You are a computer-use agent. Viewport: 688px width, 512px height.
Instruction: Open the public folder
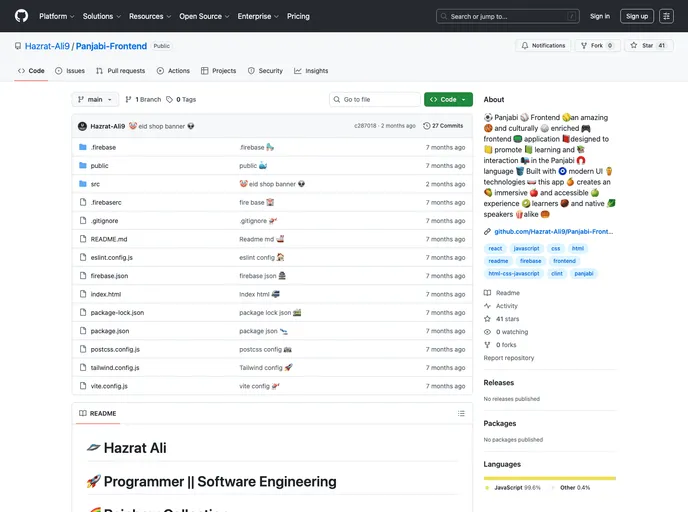(x=99, y=166)
